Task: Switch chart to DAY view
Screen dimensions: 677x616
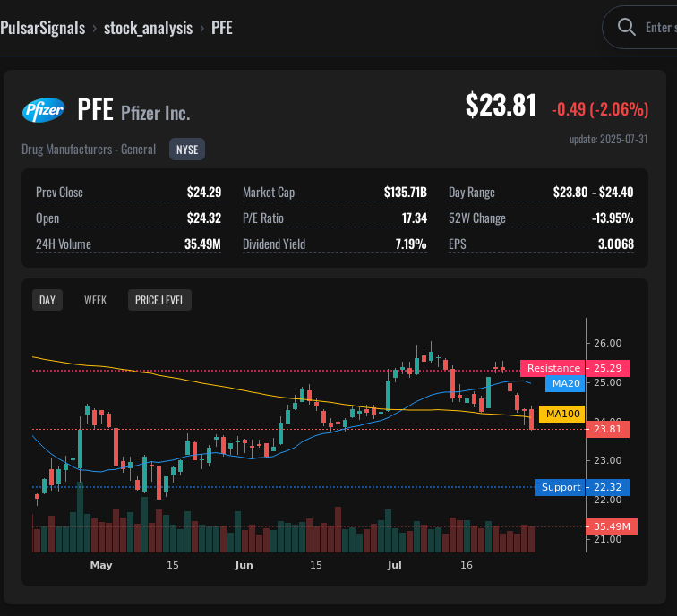Action: (x=47, y=300)
